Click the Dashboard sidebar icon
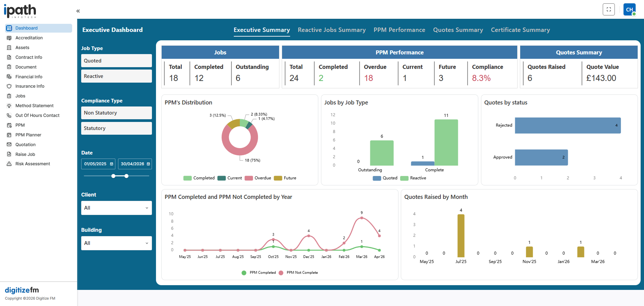Screen dimensions: 644x306 [9, 28]
